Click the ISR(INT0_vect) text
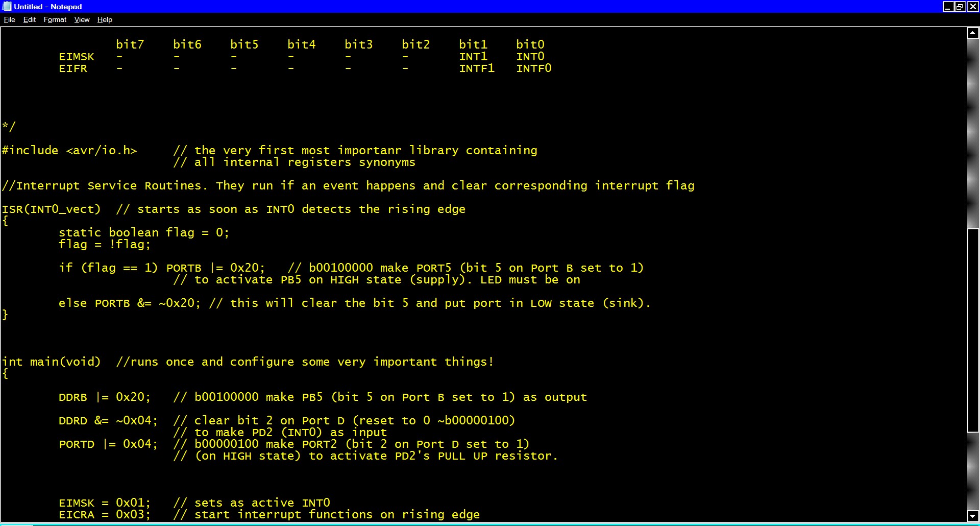The image size is (980, 526). pos(51,209)
